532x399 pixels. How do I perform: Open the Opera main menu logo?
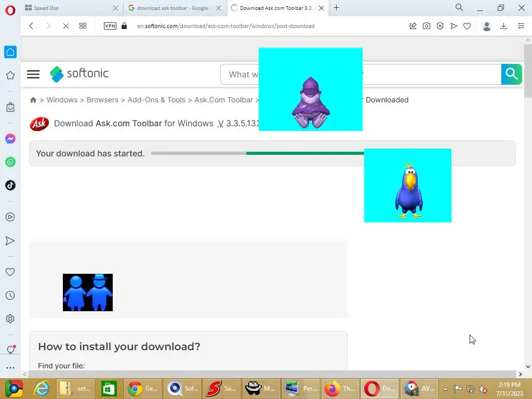(10, 10)
